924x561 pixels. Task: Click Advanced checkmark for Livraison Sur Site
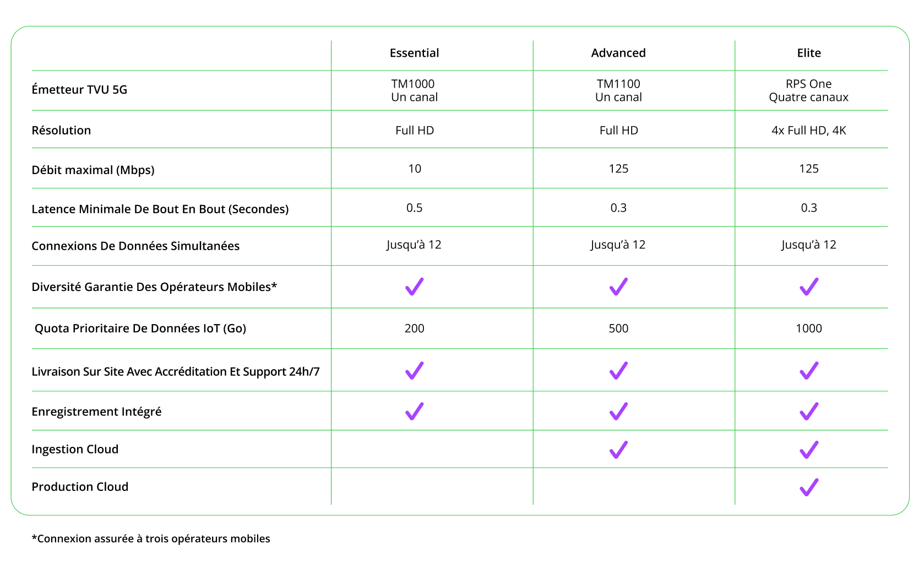click(618, 370)
